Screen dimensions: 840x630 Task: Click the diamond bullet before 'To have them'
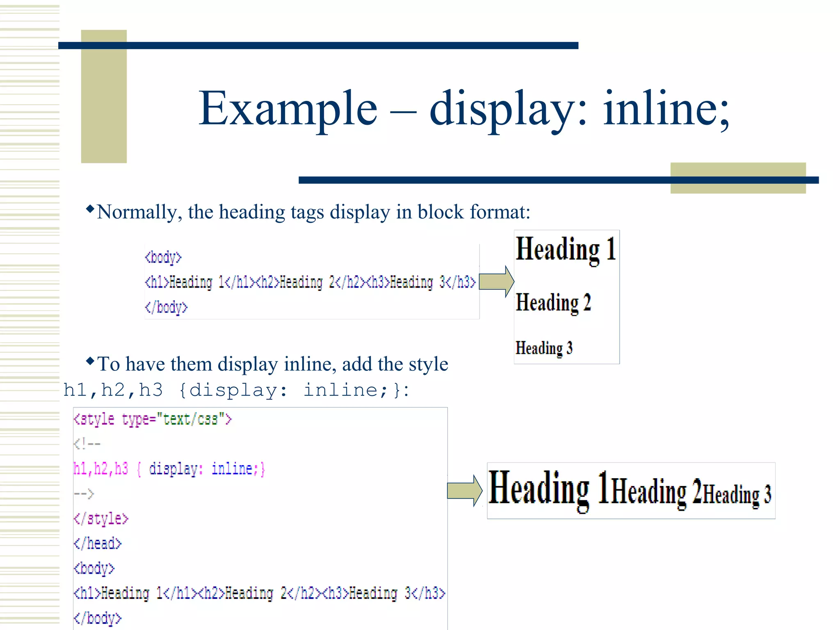tap(90, 361)
